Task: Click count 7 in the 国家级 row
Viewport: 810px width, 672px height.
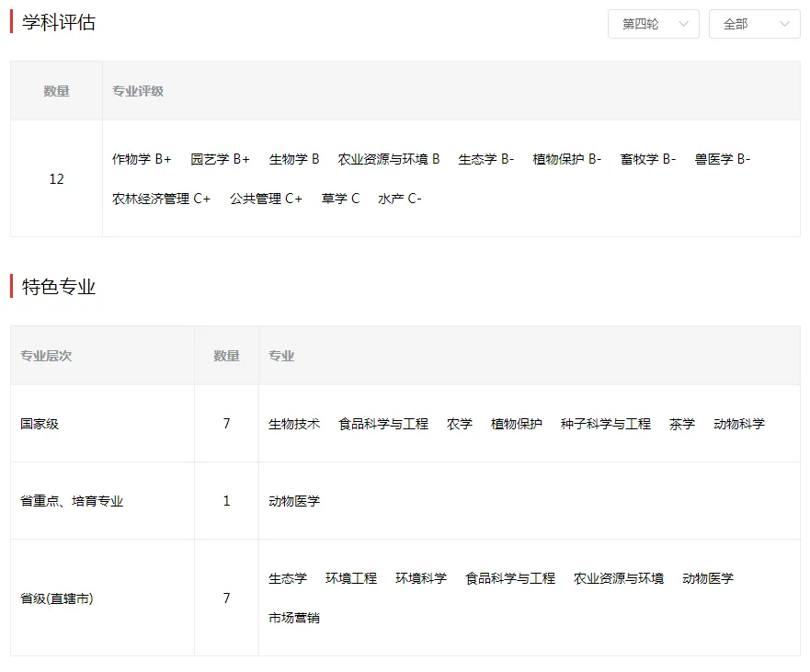Action: tap(226, 424)
